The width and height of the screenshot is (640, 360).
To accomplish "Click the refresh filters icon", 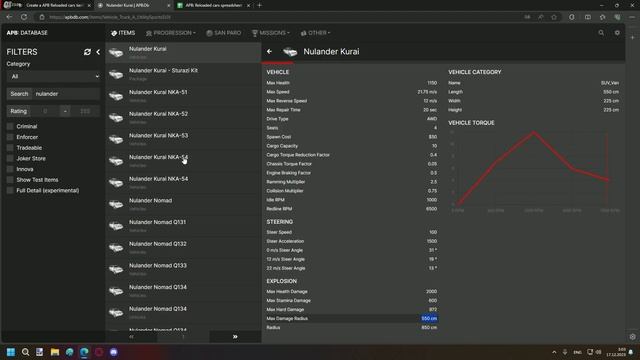I will click(87, 52).
